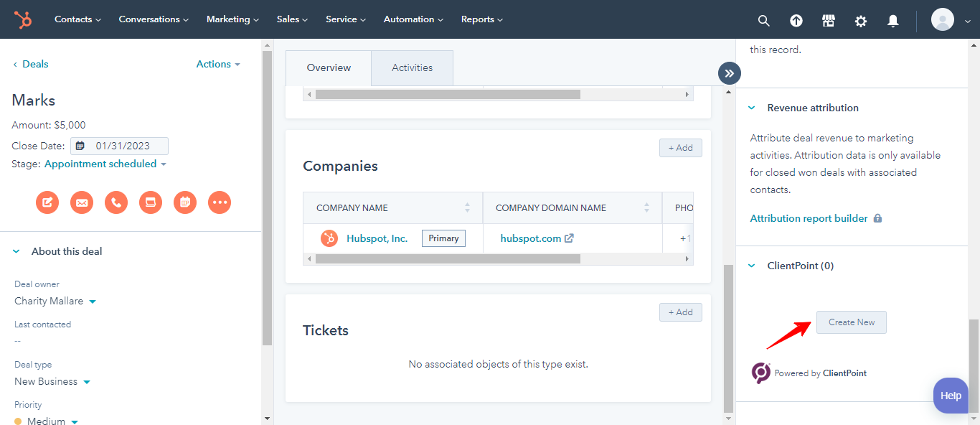
Task: Open the Stage Appointment scheduled dropdown
Action: [105, 164]
